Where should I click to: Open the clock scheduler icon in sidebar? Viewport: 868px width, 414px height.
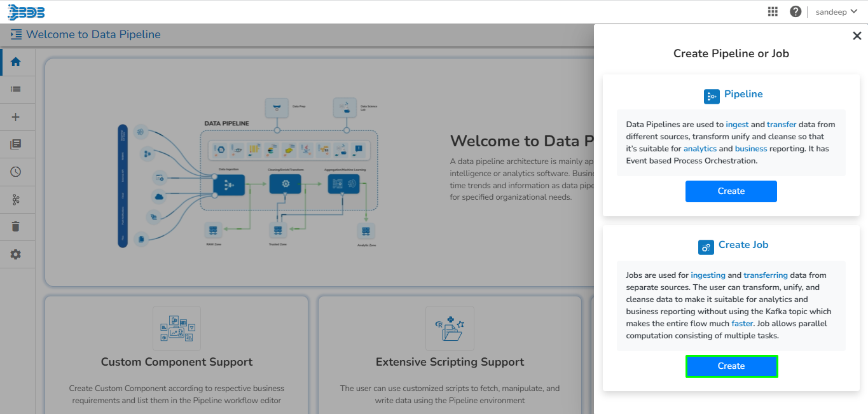point(16,172)
